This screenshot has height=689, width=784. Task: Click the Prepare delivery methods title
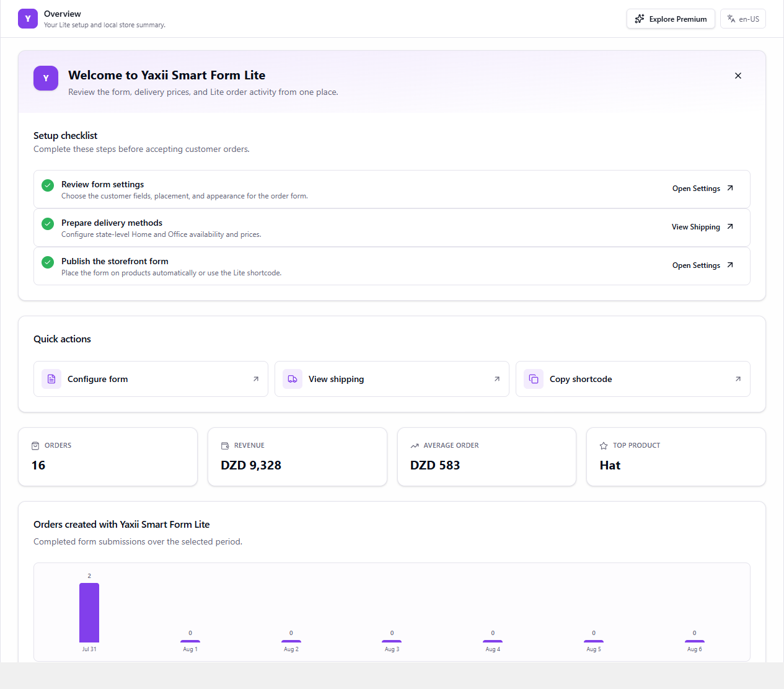[112, 223]
